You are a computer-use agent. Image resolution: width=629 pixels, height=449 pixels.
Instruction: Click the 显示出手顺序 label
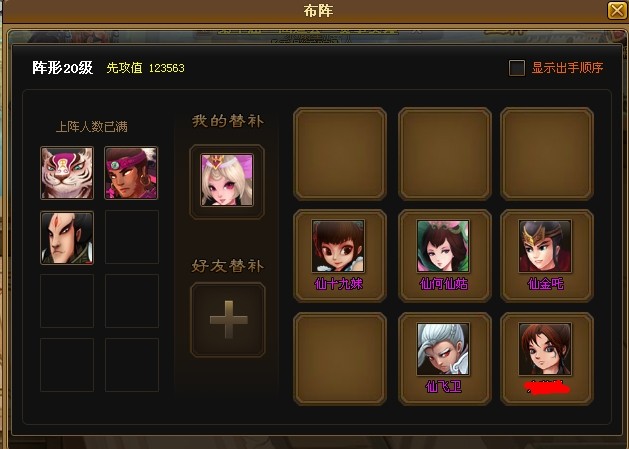567,67
